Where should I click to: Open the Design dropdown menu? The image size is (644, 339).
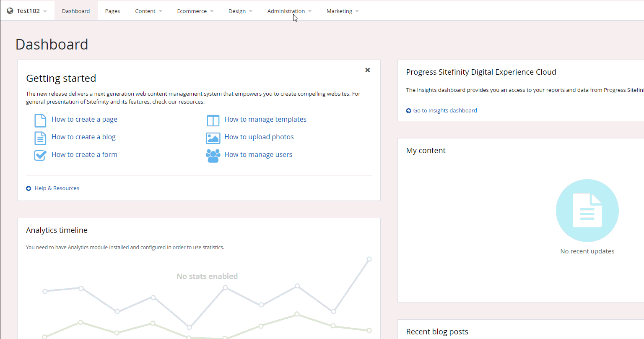click(240, 11)
